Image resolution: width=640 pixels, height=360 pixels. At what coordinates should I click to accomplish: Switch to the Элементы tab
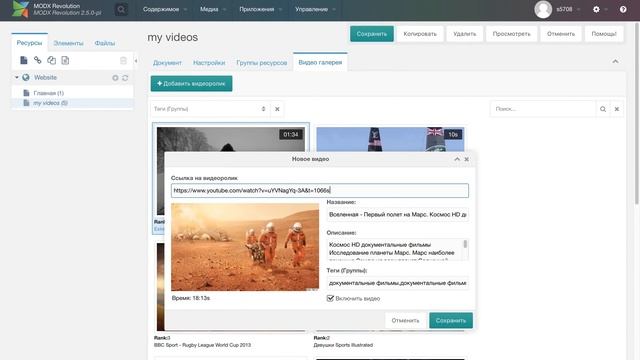(x=68, y=43)
